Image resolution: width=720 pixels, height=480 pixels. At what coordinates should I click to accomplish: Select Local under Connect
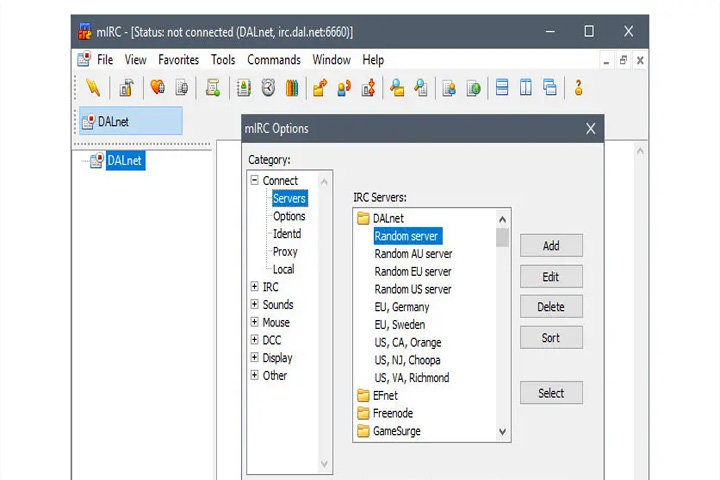(283, 269)
